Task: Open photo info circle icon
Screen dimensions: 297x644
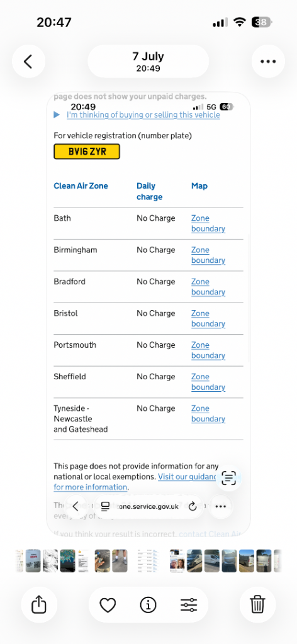Action: click(x=148, y=604)
